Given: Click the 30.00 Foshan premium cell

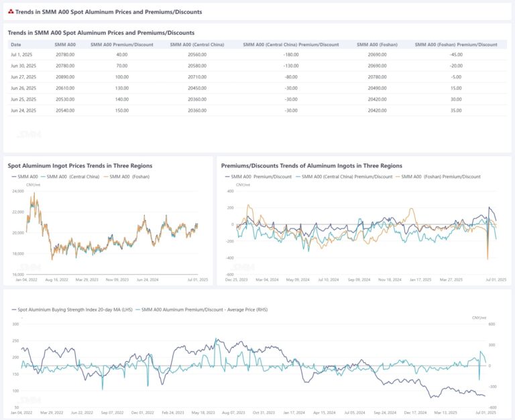Looking at the screenshot, I should point(456,99).
